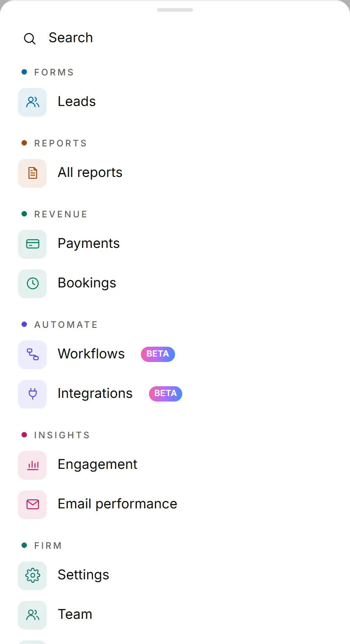View Engagement menu label
This screenshot has height=644, width=350.
(98, 464)
